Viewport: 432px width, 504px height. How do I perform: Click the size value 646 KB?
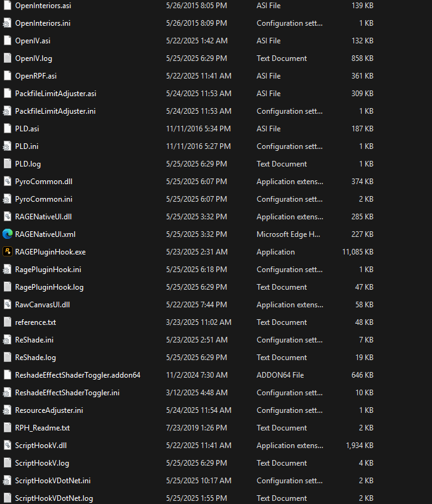[x=362, y=375]
